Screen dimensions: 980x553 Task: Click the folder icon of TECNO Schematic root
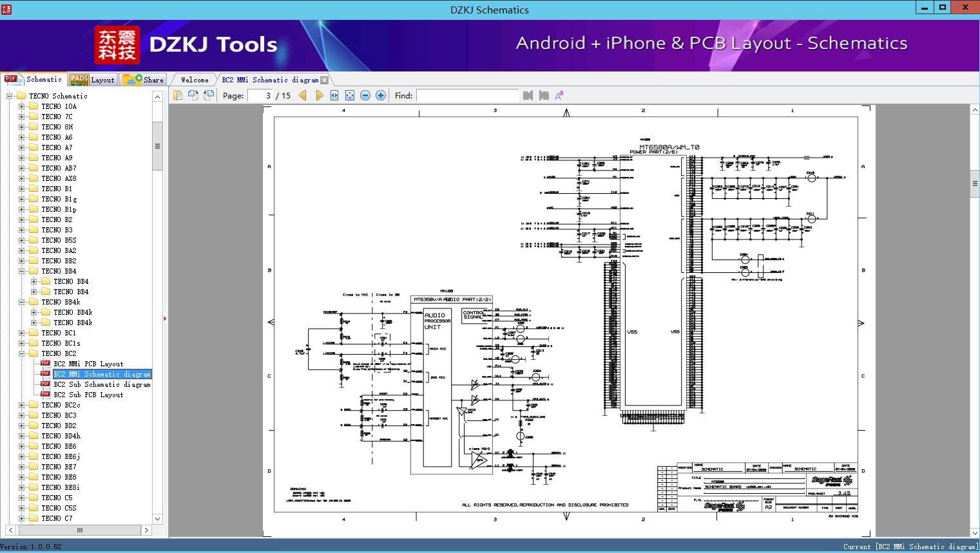point(21,96)
